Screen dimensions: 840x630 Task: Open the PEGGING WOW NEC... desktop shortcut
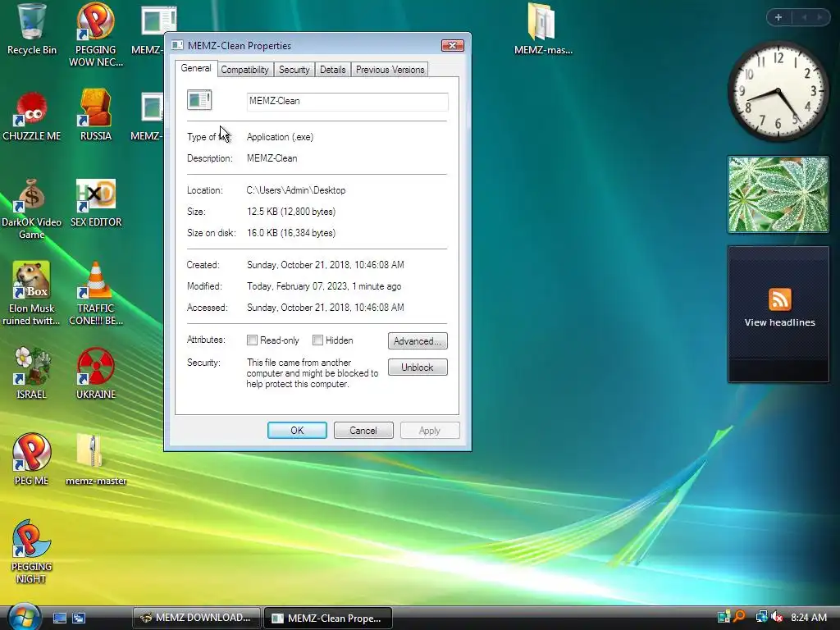(96, 34)
